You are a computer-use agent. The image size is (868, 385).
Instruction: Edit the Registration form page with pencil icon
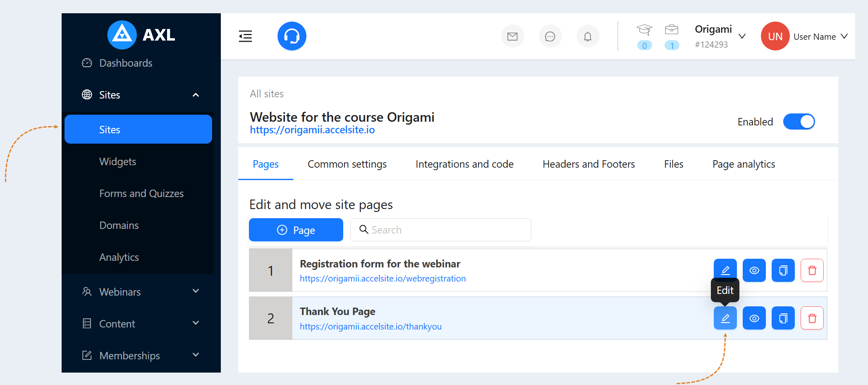pyautogui.click(x=725, y=270)
